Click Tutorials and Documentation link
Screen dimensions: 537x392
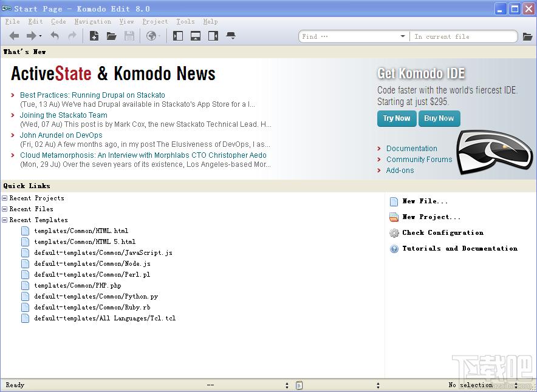460,248
